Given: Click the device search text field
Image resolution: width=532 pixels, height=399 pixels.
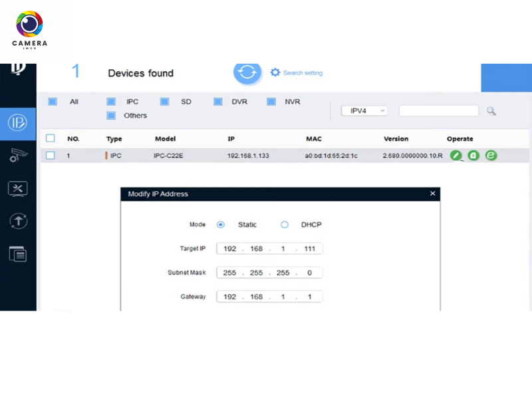Looking at the screenshot, I should tap(438, 111).
